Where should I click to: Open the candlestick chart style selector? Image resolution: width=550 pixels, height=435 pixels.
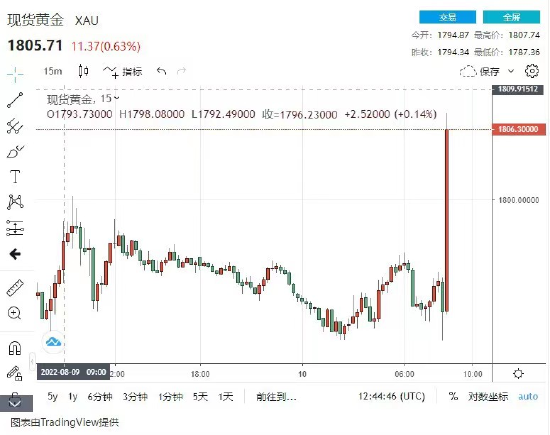(83, 71)
